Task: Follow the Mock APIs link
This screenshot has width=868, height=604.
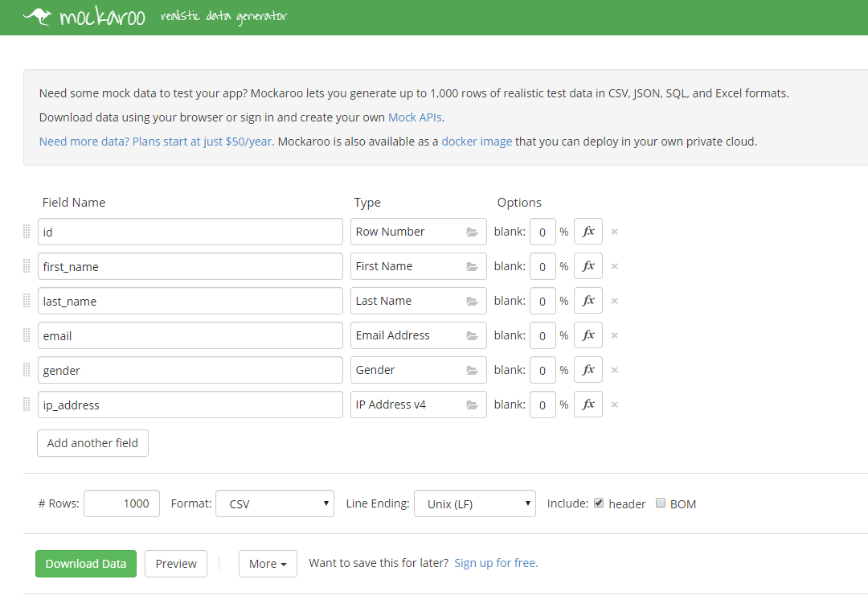Action: point(415,117)
